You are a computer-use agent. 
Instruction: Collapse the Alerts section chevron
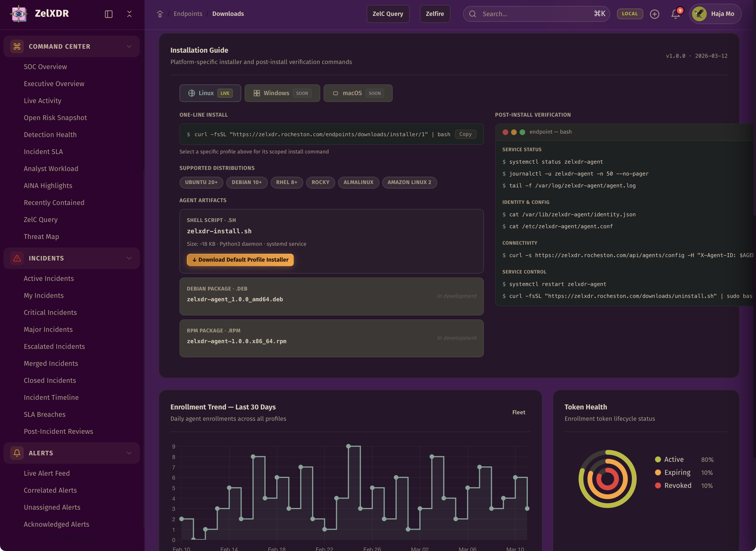[x=129, y=453]
